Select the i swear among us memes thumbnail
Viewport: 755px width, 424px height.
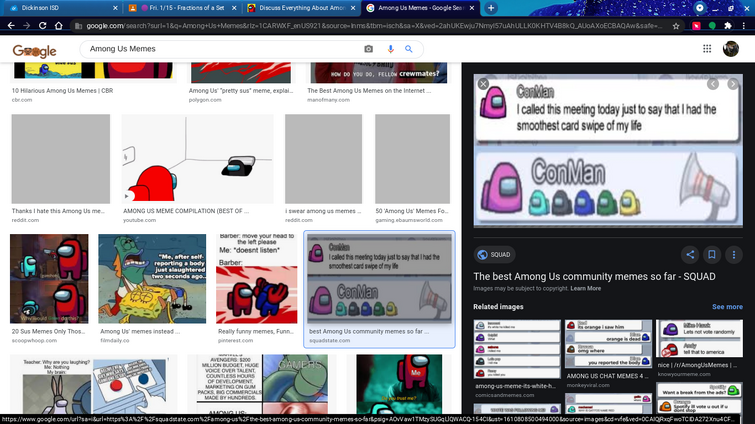click(x=323, y=158)
